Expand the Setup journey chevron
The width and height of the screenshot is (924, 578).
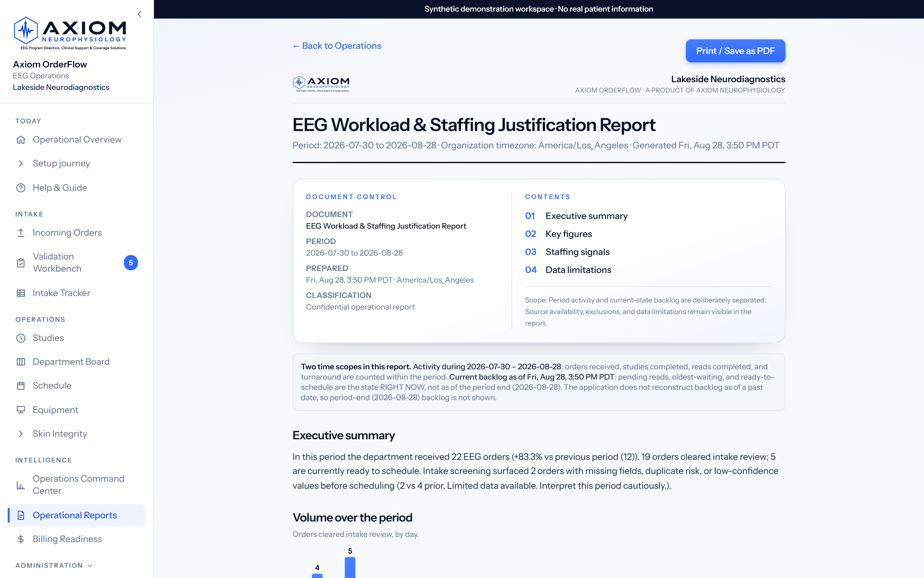(x=21, y=164)
